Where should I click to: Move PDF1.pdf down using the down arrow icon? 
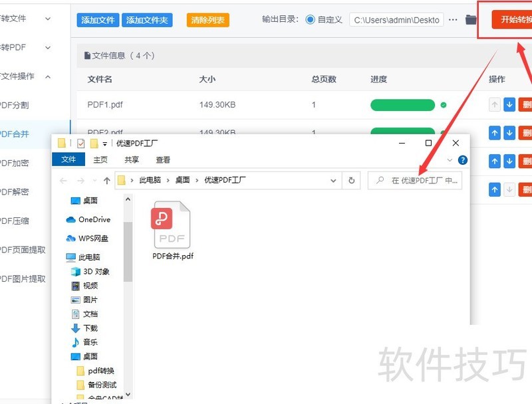510,104
